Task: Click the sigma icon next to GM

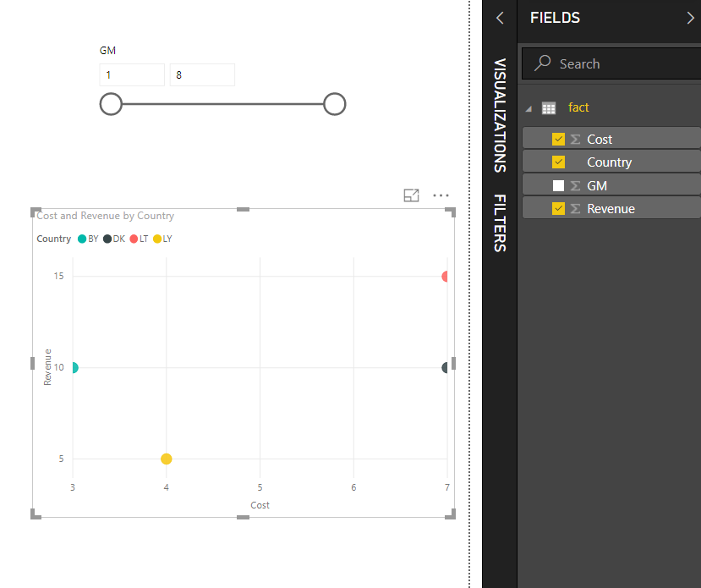Action: tap(575, 186)
